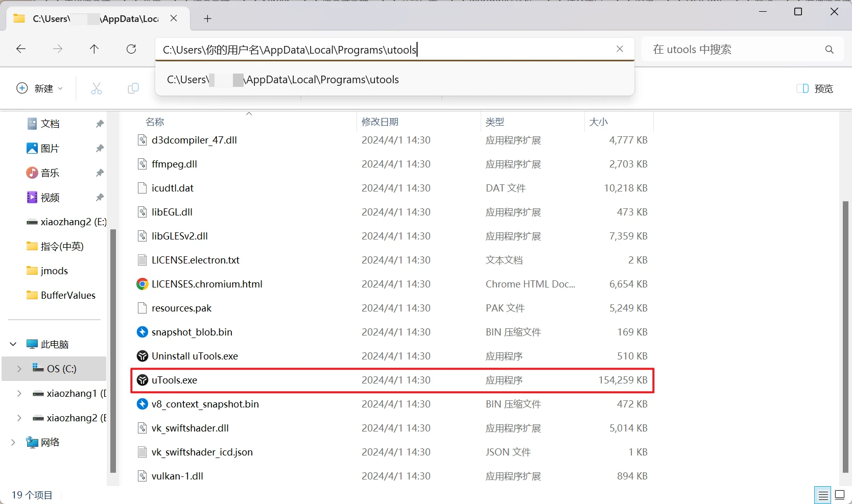Viewport: 852px width, 504px height.
Task: Expand the lower xiaozhang2 drive node
Action: [19, 418]
